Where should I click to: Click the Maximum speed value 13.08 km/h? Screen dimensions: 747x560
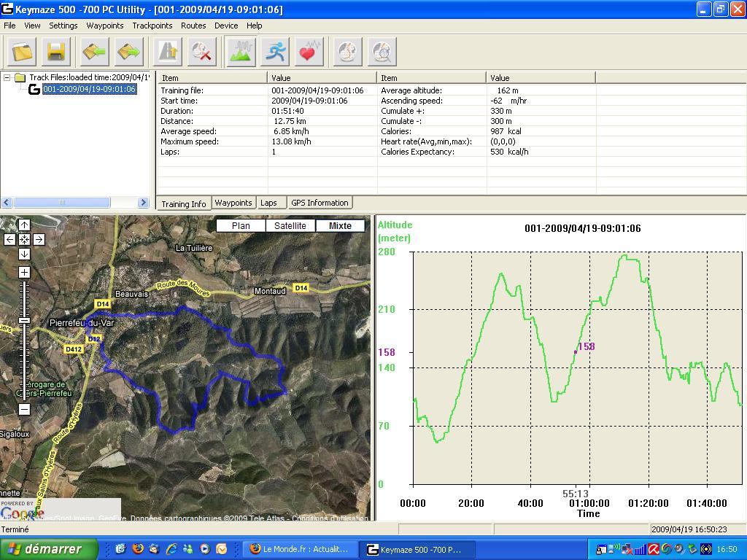pos(291,141)
